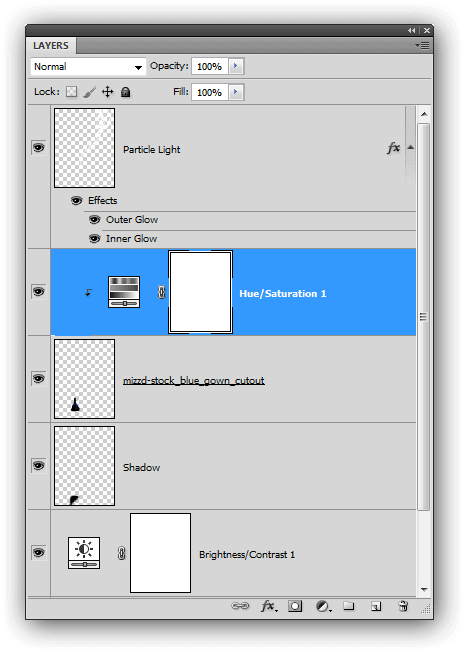Enable lock position move icon
Screen dimensions: 465x652
(x=108, y=91)
